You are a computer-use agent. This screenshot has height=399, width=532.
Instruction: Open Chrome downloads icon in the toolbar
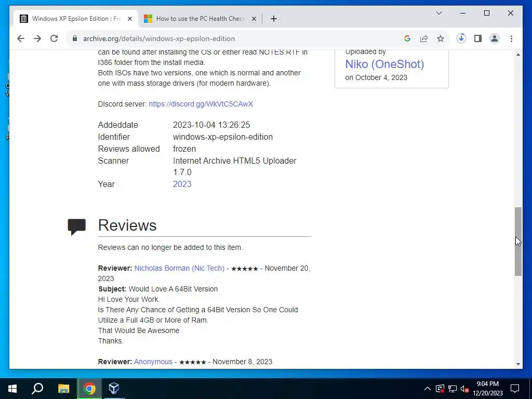[461, 38]
